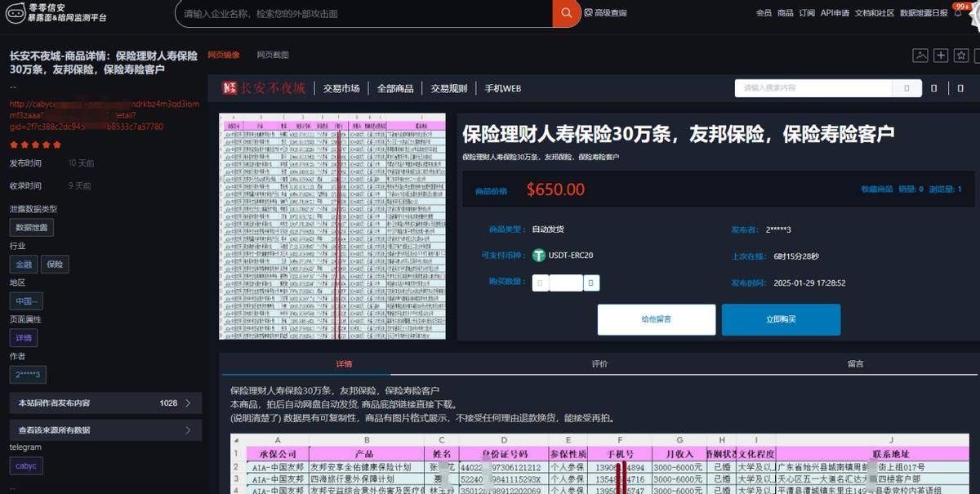The height and width of the screenshot is (494, 980).
Task: Open the API申请 link
Action: [x=835, y=13]
